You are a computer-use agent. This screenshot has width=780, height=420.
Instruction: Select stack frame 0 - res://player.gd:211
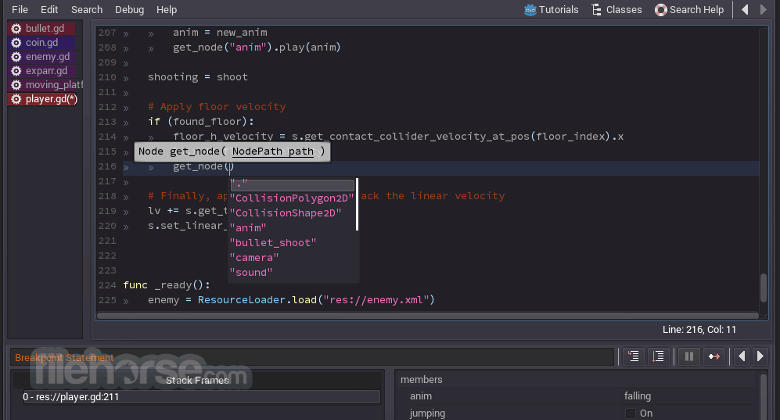[201, 397]
